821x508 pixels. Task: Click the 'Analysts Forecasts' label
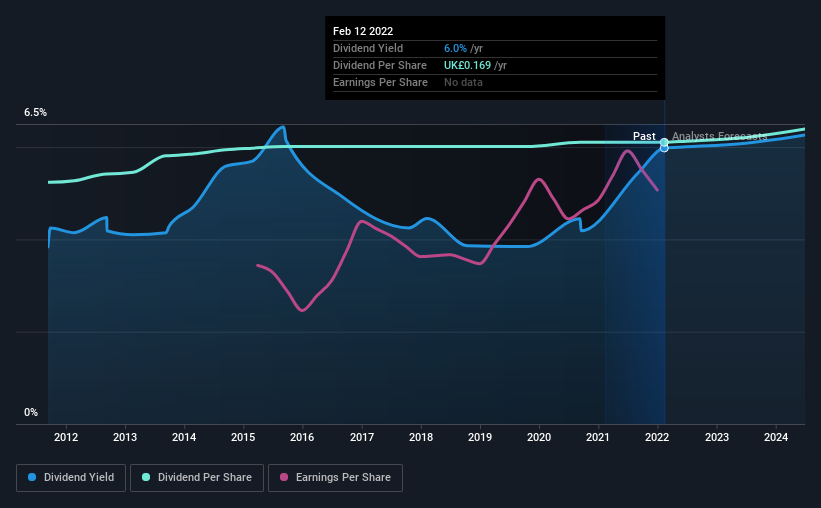pyautogui.click(x=719, y=136)
